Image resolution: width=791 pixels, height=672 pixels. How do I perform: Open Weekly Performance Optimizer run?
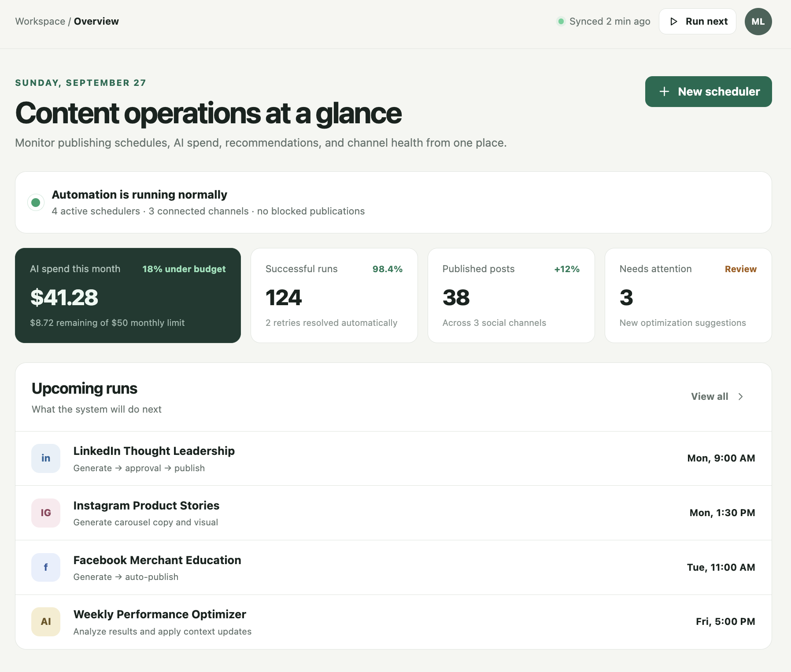click(393, 622)
